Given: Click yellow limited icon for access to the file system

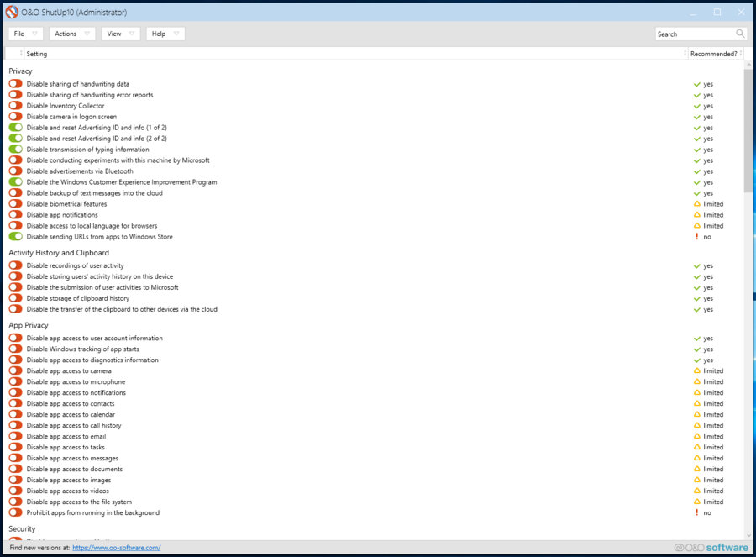Looking at the screenshot, I should point(696,502).
